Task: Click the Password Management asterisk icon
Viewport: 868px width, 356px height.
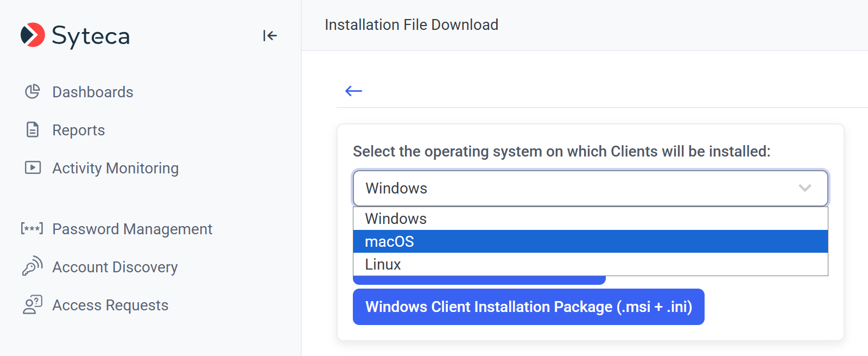Action: click(x=32, y=228)
